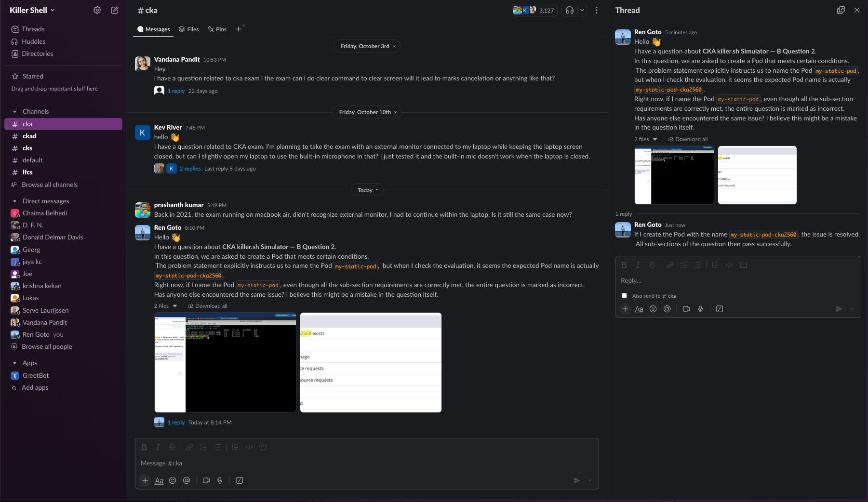Download all files in channel message

click(x=208, y=306)
